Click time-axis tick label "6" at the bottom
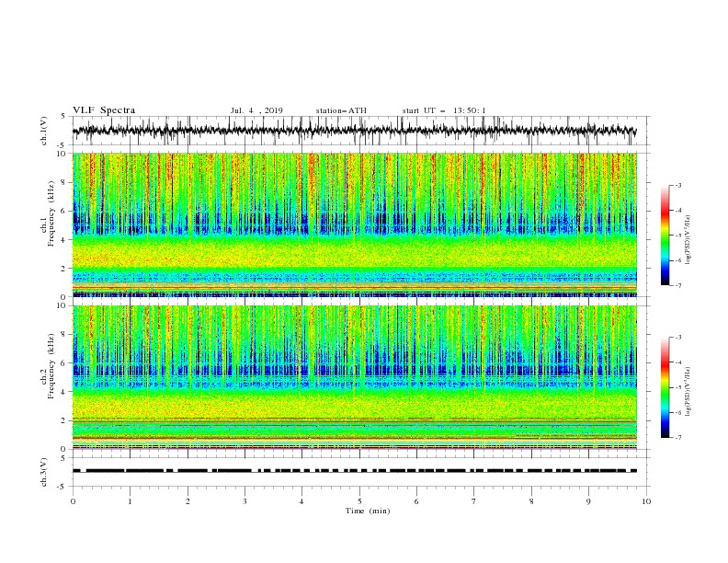728x563 pixels. pyautogui.click(x=416, y=501)
